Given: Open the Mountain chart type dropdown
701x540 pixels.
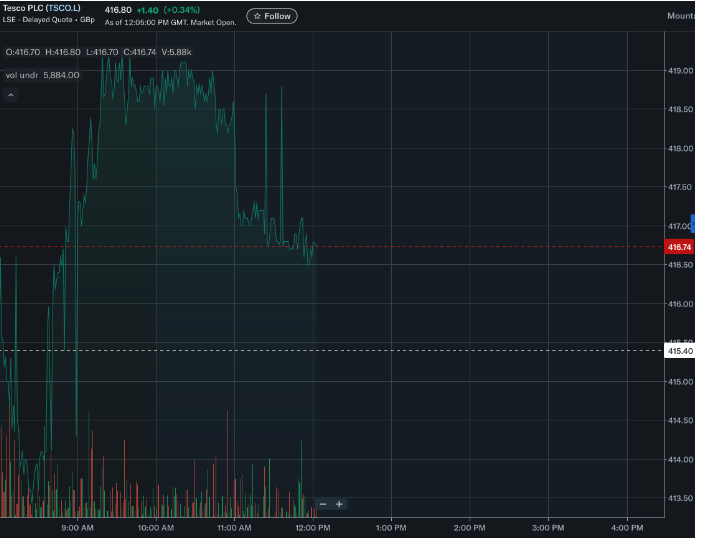Looking at the screenshot, I should coord(682,16).
